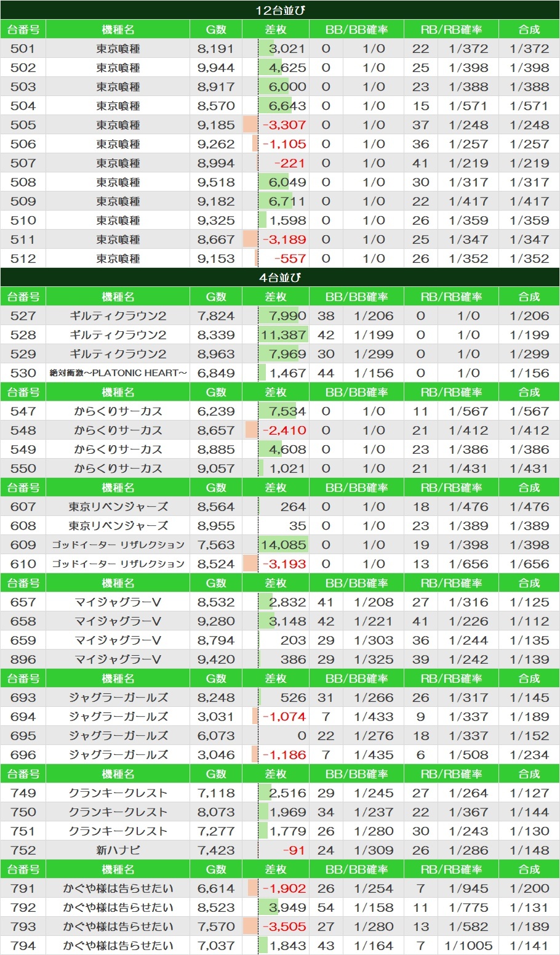
Task: Click ジャグラーガールズ in row 695
Action: [118, 736]
